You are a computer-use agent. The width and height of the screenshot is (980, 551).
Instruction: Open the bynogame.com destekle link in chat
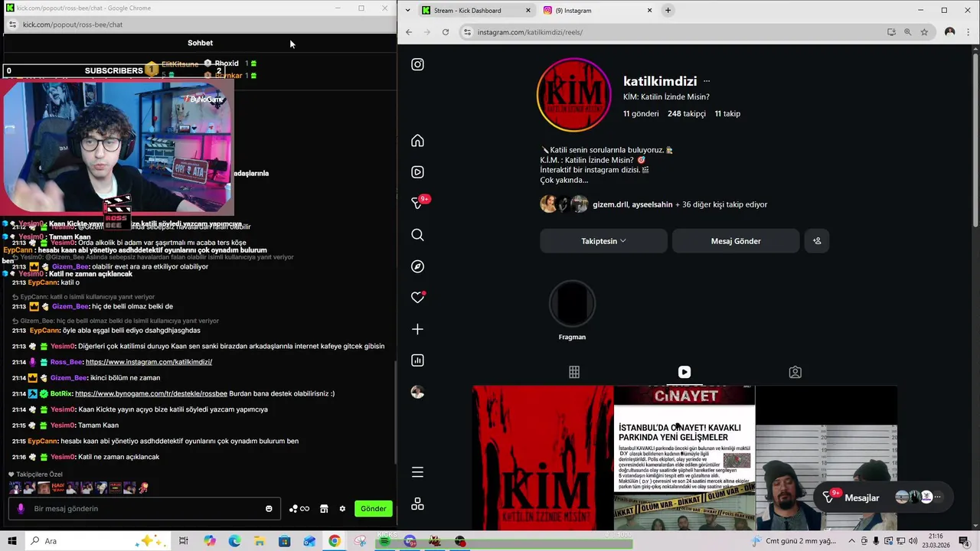151,393
